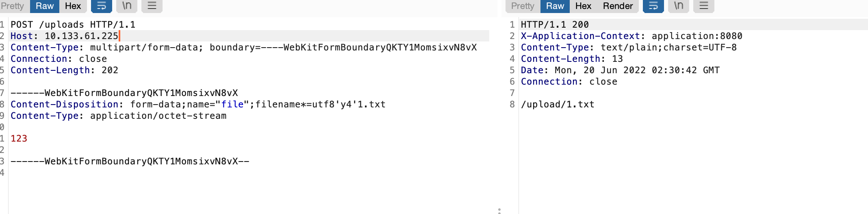Toggle word wrap icon in response pane
The height and width of the screenshot is (214, 868).
653,6
